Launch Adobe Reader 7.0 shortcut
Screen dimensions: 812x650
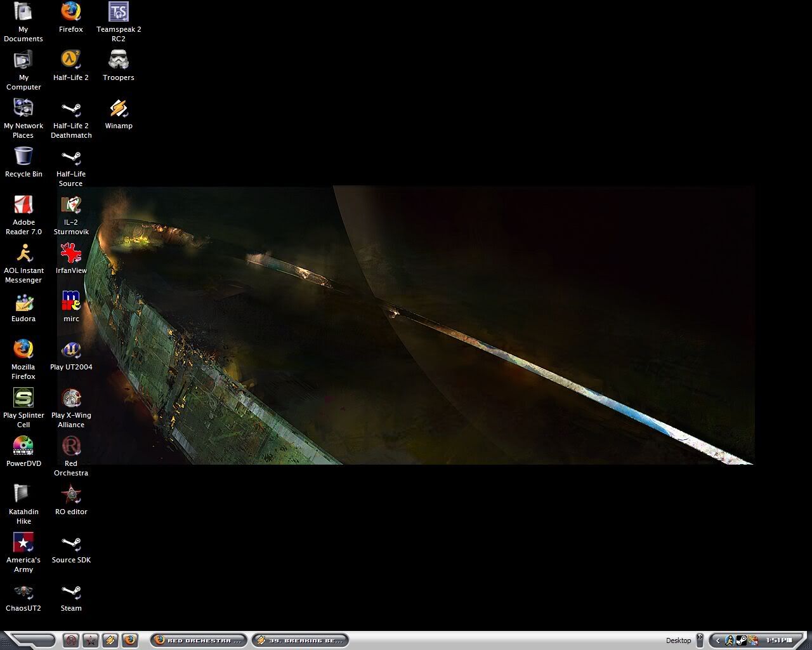23,215
